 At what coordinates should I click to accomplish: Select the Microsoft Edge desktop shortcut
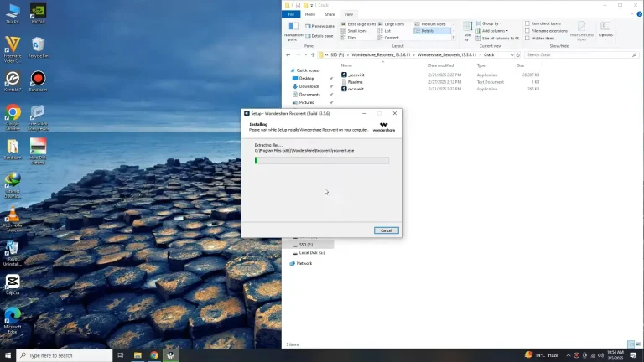13,321
